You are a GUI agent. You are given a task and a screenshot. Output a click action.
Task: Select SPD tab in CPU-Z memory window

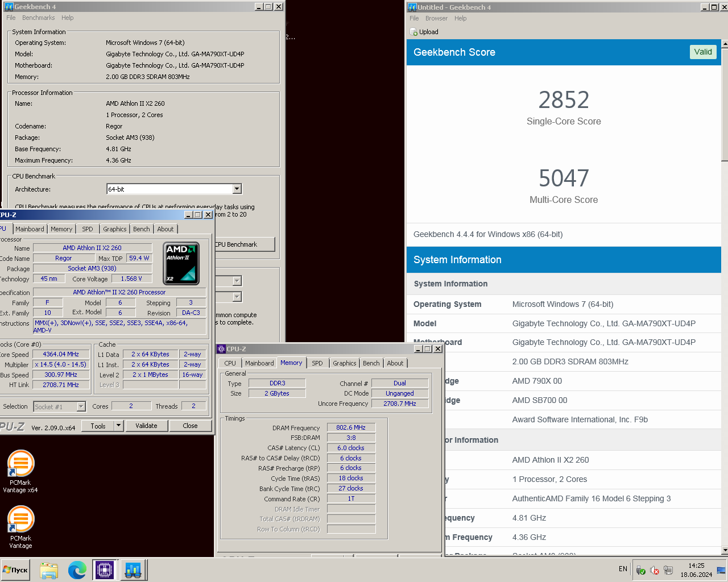point(317,363)
